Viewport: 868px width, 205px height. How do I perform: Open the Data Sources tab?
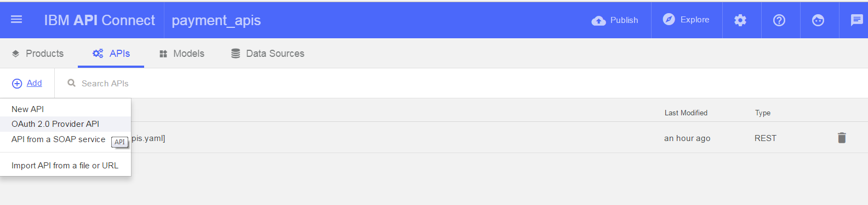(267, 54)
